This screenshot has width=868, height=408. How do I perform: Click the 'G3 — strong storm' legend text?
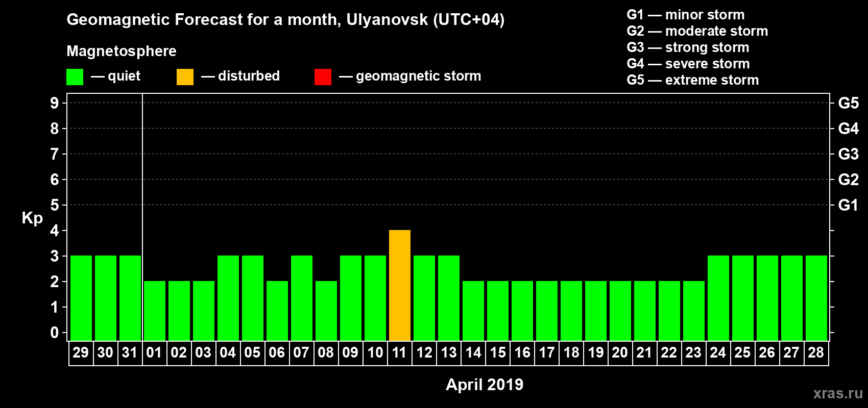coord(688,47)
